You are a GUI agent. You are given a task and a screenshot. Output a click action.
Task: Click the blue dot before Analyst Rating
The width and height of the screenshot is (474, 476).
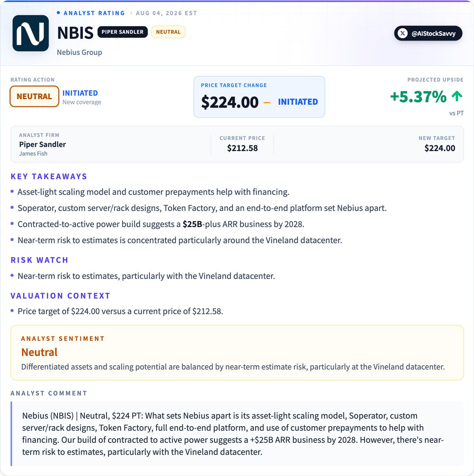[x=59, y=13]
